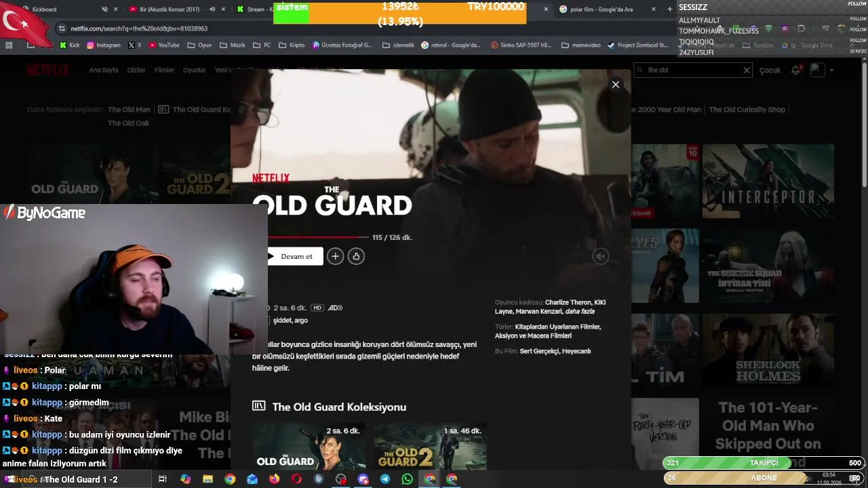Expand the memevideo bookmark folder
The width and height of the screenshot is (868, 488).
580,45
